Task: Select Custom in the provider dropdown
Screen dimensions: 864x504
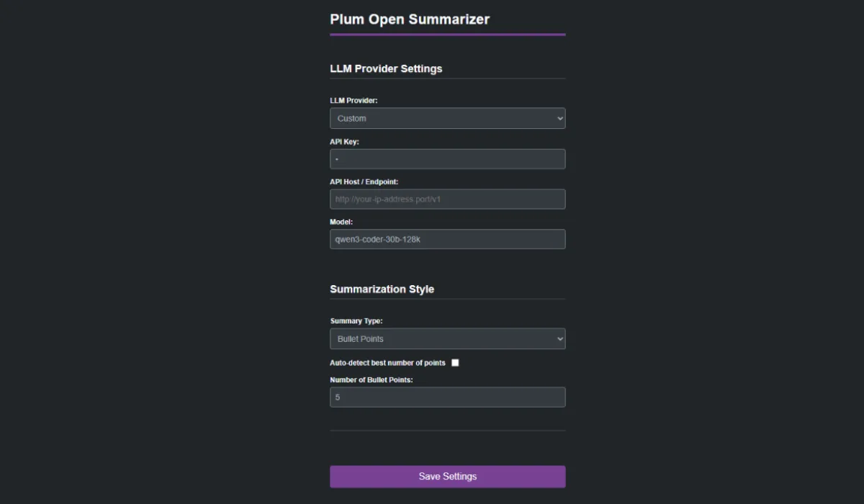Action: coord(447,118)
